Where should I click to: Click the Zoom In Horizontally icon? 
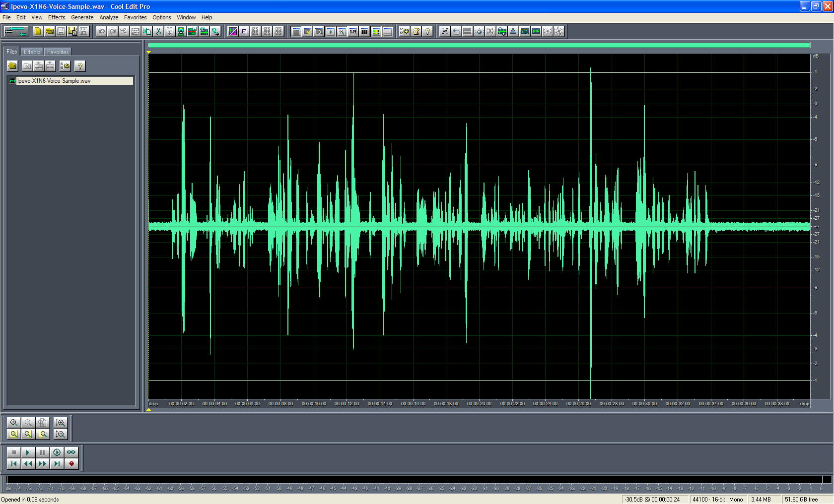click(x=14, y=423)
